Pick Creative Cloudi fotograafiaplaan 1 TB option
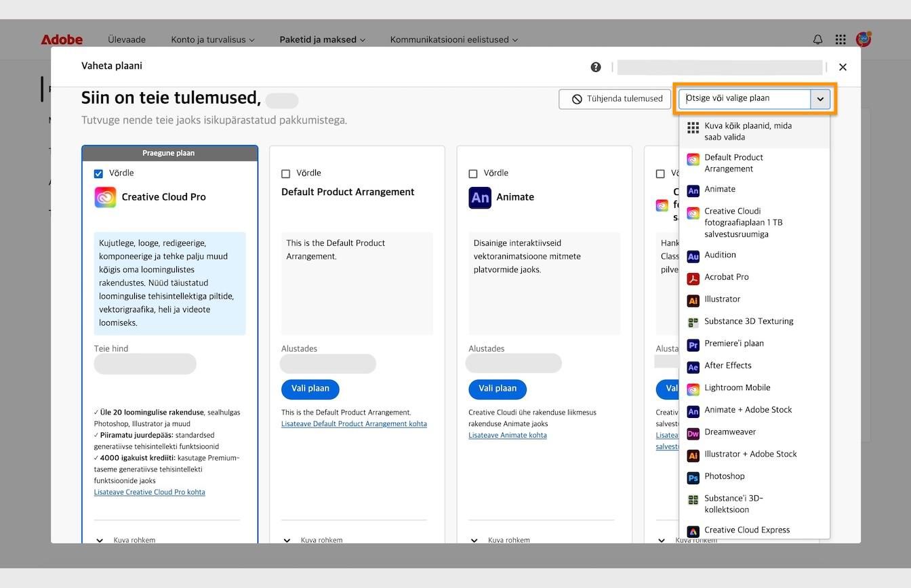Screen dimensions: 911x588 [x=754, y=222]
